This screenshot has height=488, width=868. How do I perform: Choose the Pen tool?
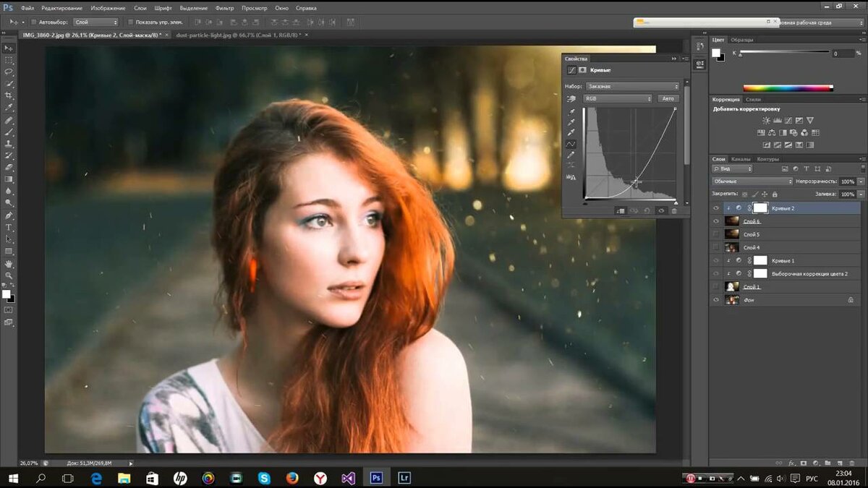[x=9, y=215]
